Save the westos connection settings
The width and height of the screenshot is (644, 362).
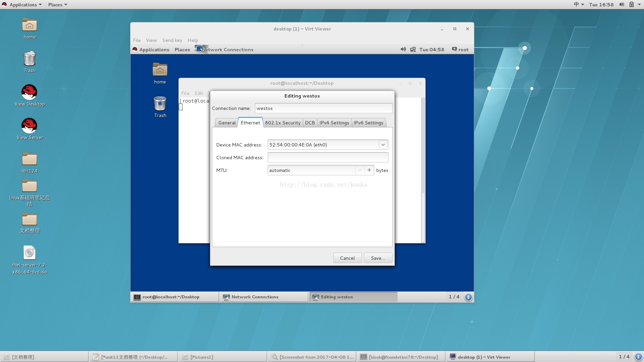point(378,258)
